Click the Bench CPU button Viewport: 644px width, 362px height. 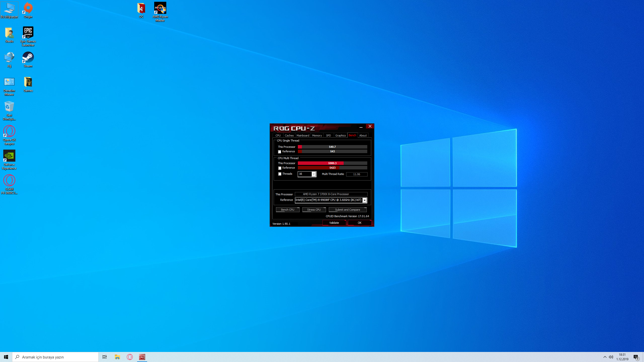(x=287, y=210)
